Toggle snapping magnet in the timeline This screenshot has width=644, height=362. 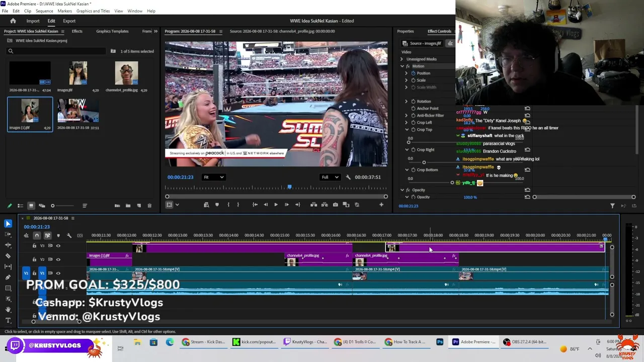[x=37, y=235]
